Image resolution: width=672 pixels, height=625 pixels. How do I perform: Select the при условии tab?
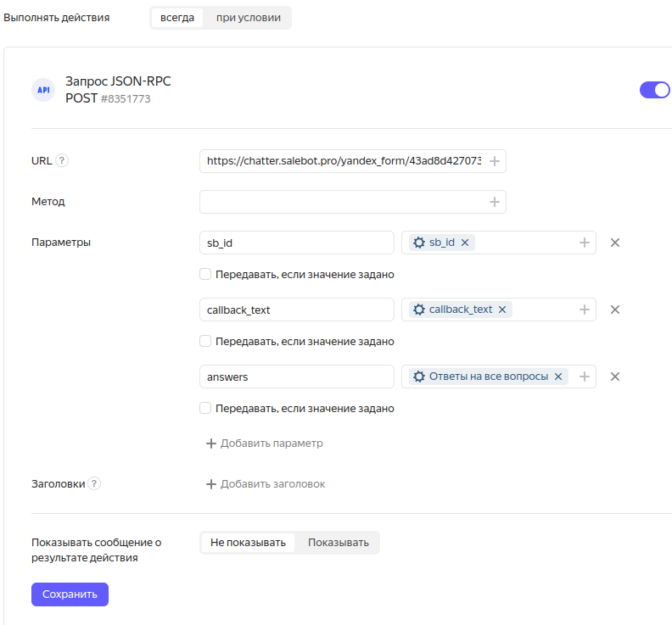(x=248, y=18)
